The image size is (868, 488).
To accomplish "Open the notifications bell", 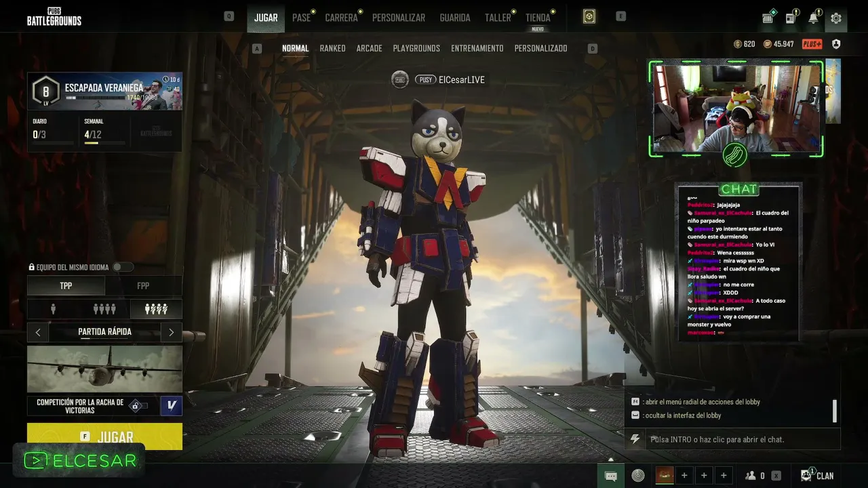I will point(813,18).
